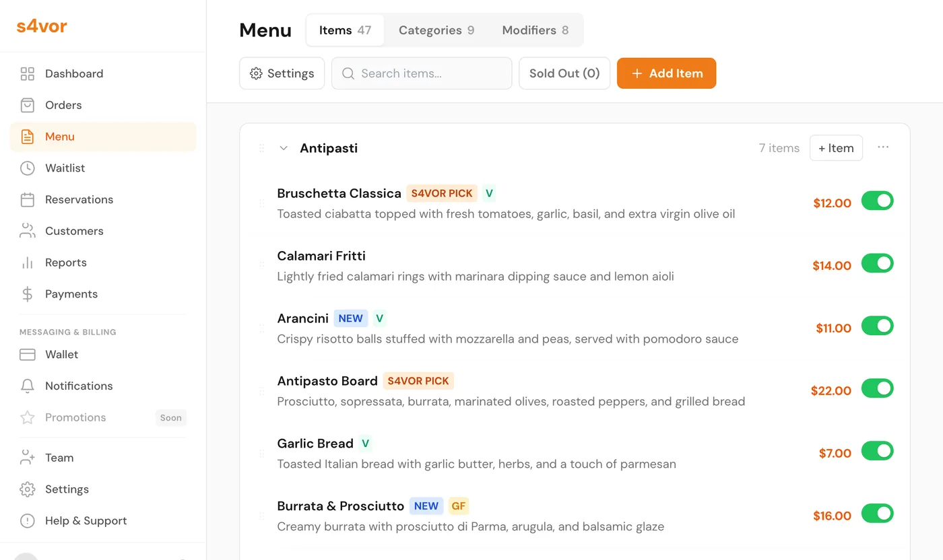The image size is (943, 560).
Task: Turn off the Garlic Bread toggle
Action: coord(877,451)
